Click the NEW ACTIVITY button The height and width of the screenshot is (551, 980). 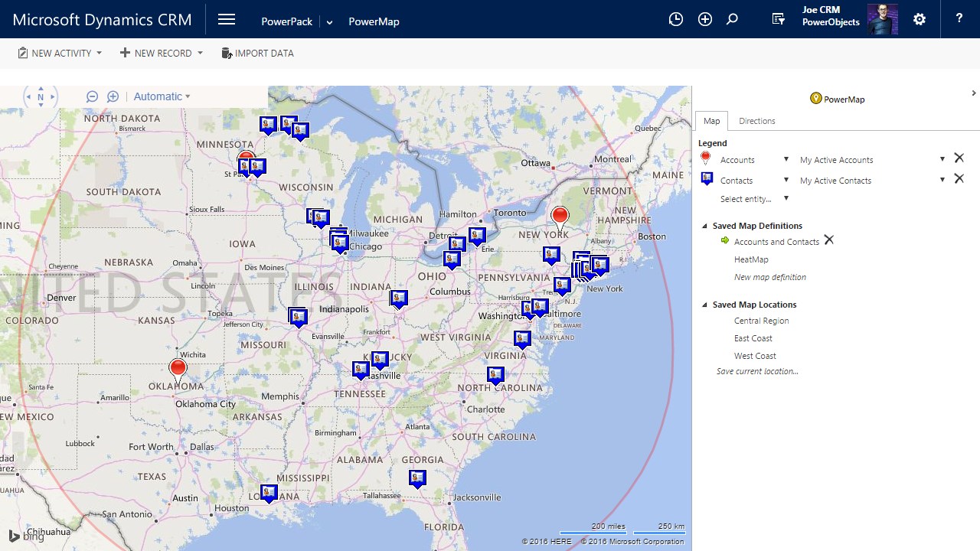point(54,54)
